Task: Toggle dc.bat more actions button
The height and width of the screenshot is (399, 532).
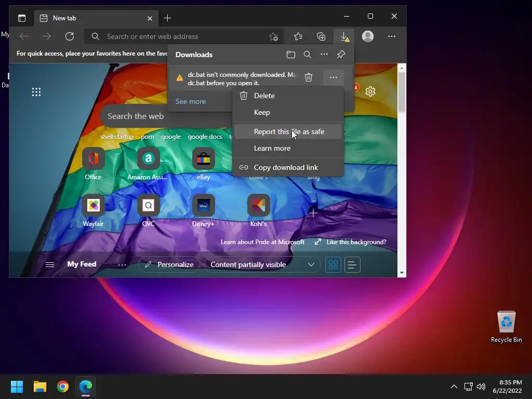Action: click(334, 77)
